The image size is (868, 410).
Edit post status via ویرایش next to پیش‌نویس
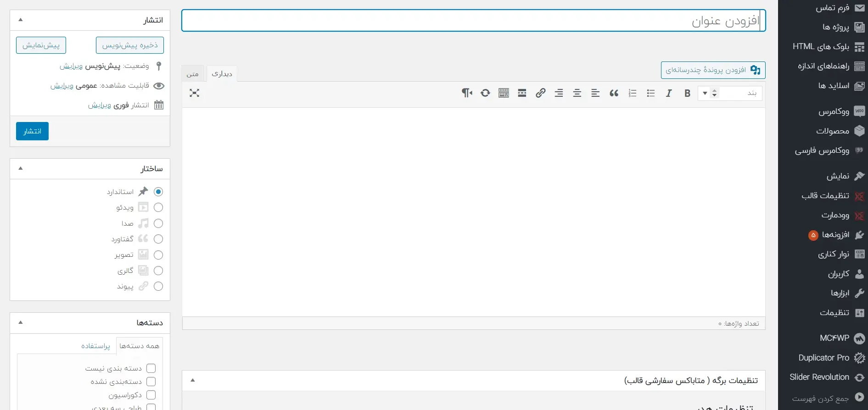[71, 66]
